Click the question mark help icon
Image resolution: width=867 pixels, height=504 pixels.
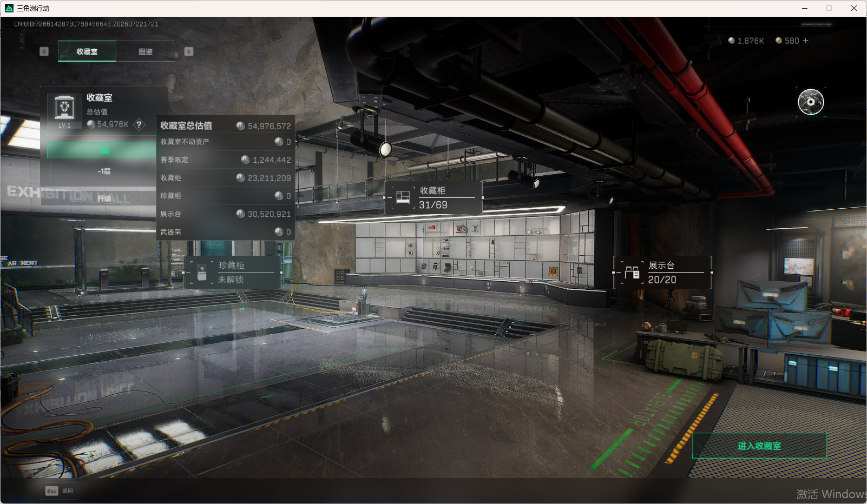pos(139,124)
